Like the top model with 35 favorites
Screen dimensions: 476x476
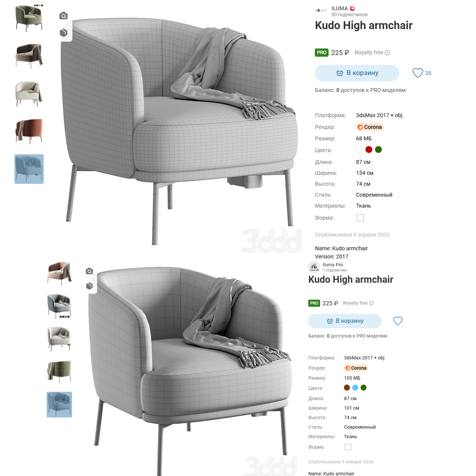tap(418, 73)
